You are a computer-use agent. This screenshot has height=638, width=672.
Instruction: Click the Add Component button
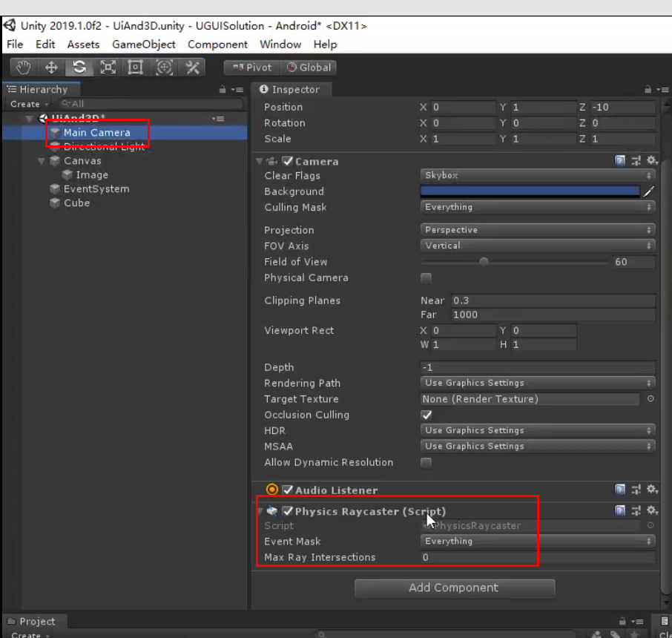[x=455, y=588]
